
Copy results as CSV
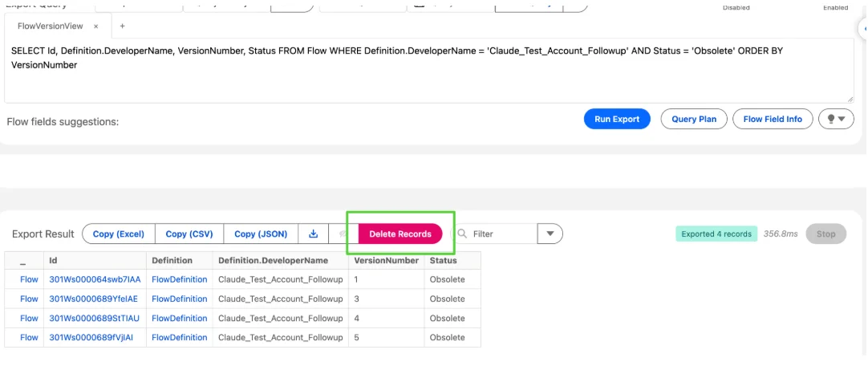point(189,234)
